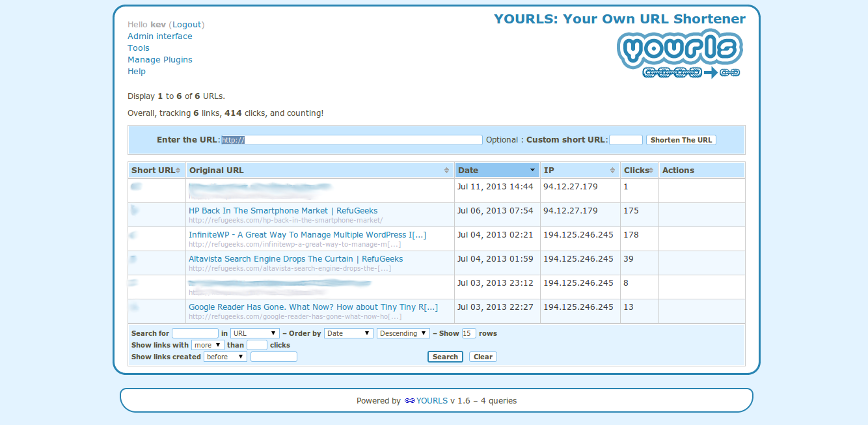Go to Manage Plugins page

pos(160,60)
